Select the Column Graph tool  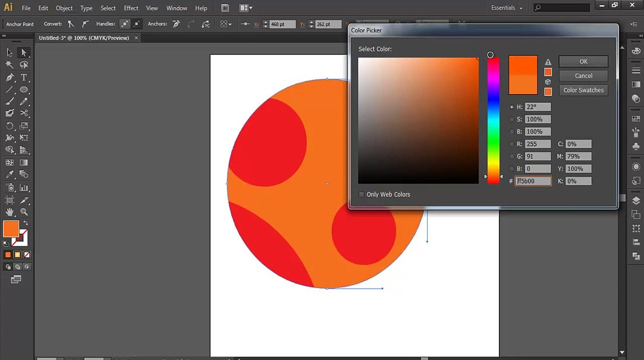pyautogui.click(x=24, y=188)
